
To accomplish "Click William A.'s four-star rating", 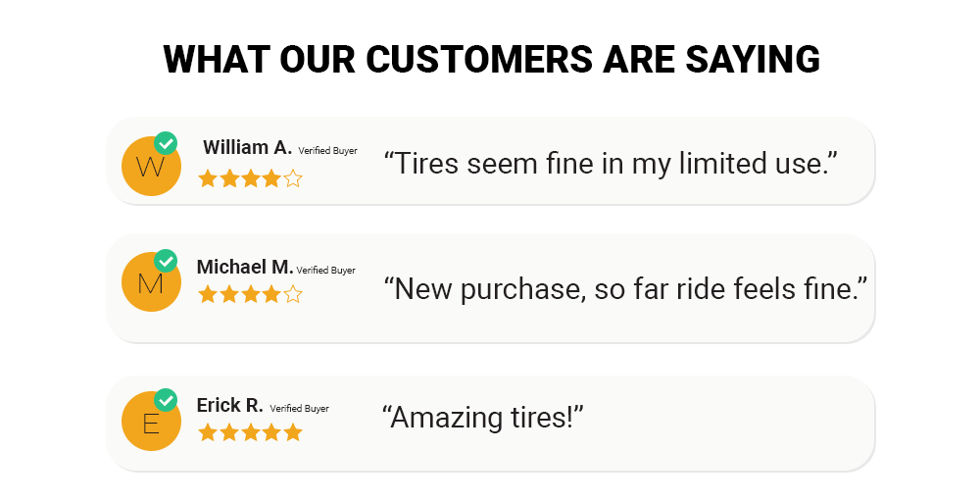I will pos(250,178).
